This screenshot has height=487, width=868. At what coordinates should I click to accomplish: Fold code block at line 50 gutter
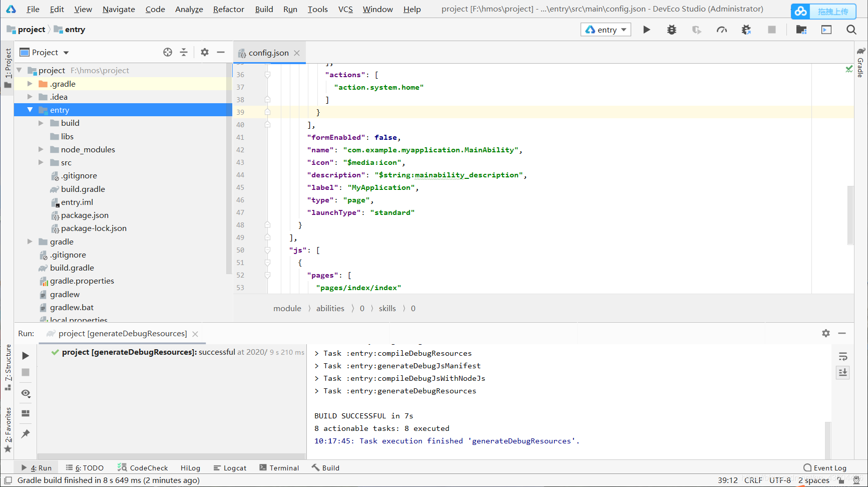click(x=267, y=250)
